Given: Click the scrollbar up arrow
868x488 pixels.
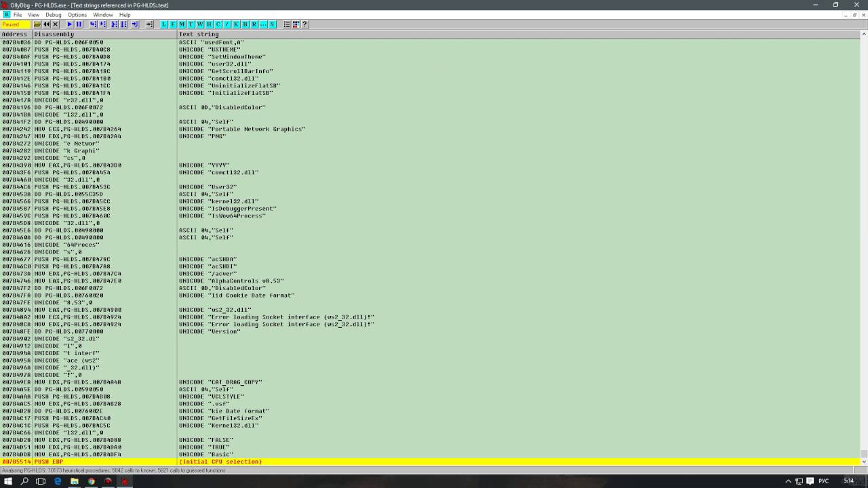Looking at the screenshot, I should tap(864, 35).
